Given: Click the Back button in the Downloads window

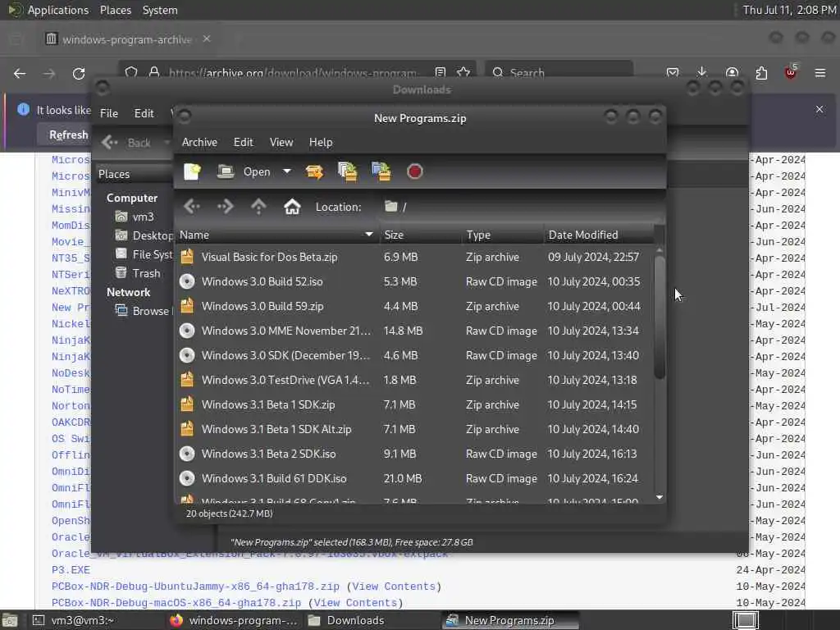Looking at the screenshot, I should click(127, 143).
